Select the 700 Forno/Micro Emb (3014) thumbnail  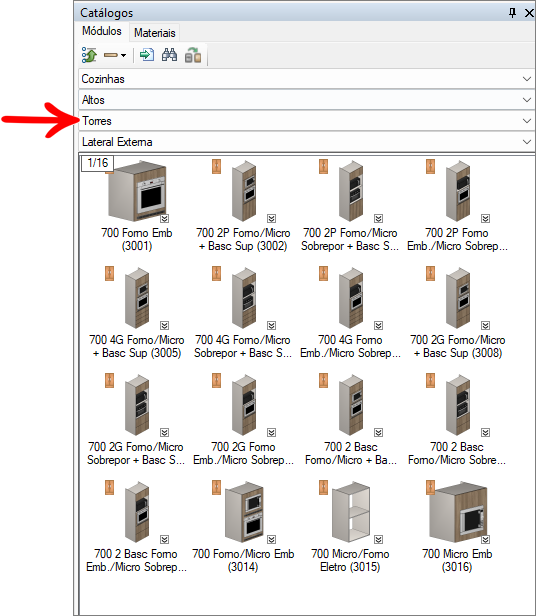244,512
